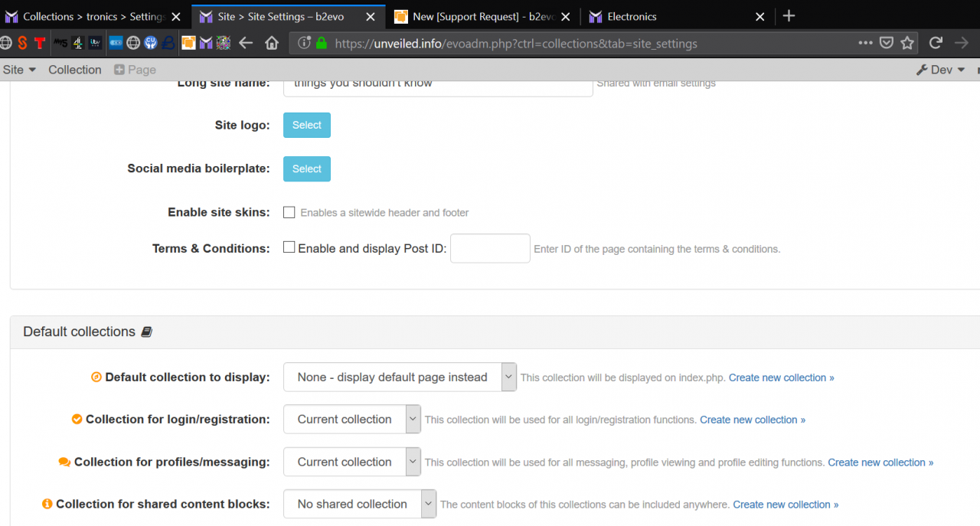This screenshot has width=980, height=526.
Task: Create new collection link for login/registration
Action: 753,420
